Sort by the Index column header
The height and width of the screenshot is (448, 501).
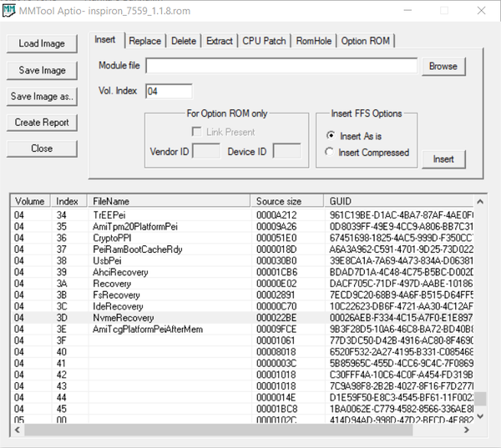pyautogui.click(x=69, y=202)
